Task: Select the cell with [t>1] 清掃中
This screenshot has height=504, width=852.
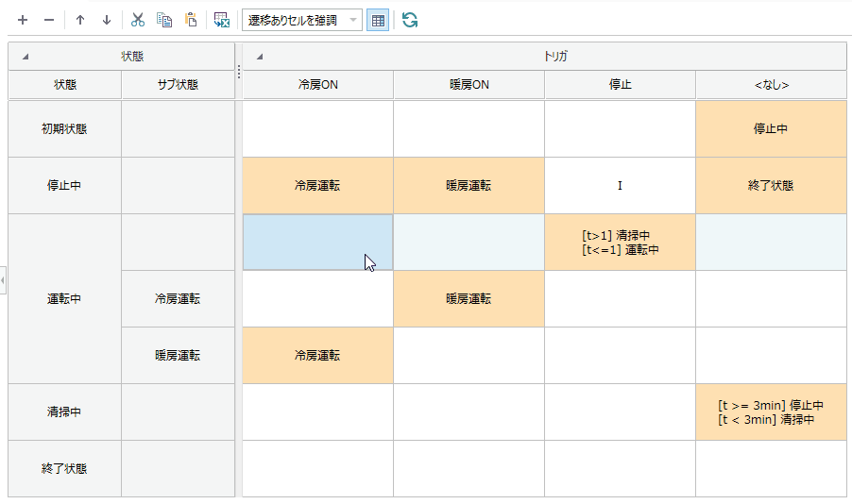Action: (620, 243)
